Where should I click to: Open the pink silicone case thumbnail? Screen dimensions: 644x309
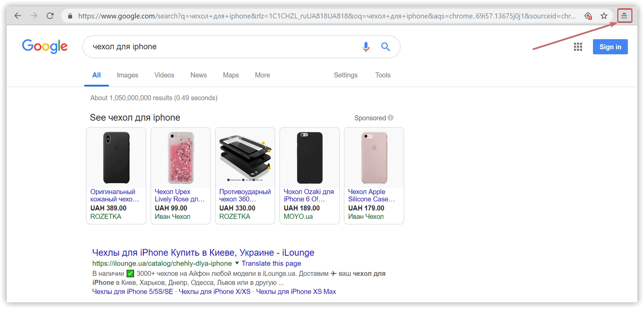coord(374,158)
